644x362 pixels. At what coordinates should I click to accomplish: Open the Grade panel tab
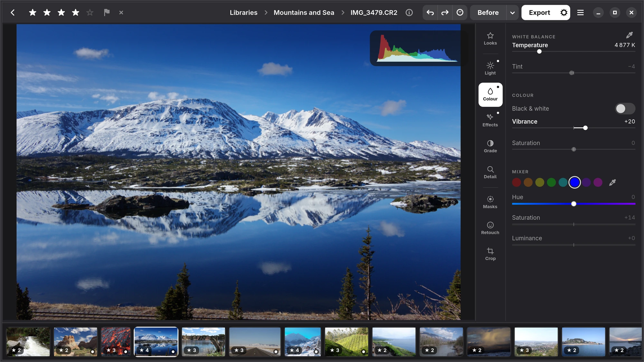(x=490, y=146)
